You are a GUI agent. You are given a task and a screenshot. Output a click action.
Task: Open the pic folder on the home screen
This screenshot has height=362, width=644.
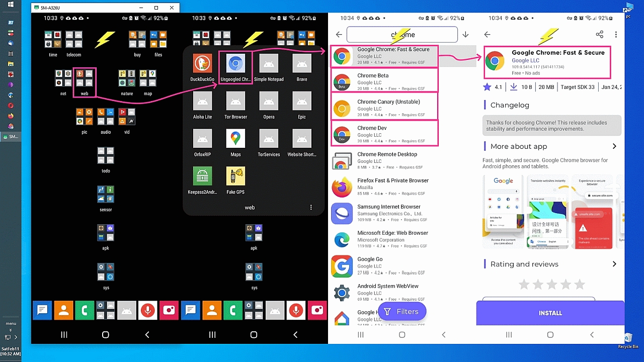coord(84,121)
